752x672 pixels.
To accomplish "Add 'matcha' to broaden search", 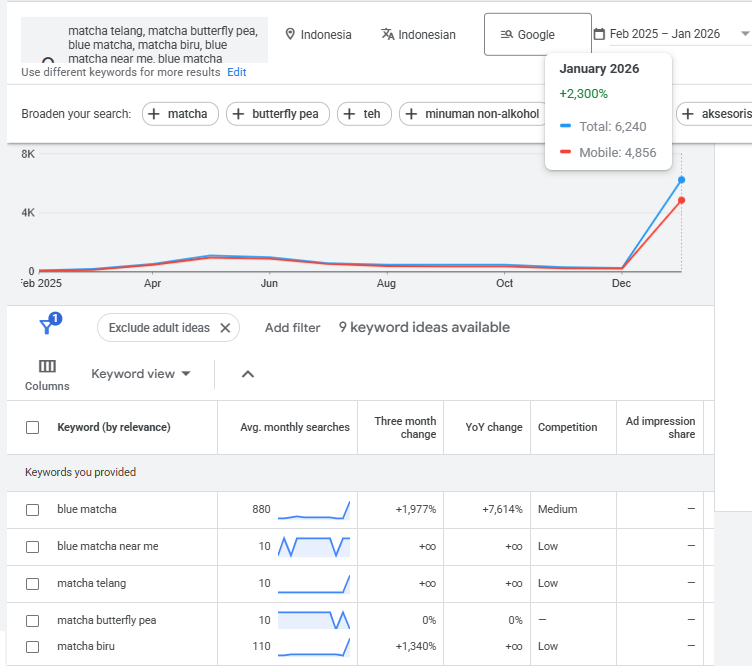I will point(180,114).
